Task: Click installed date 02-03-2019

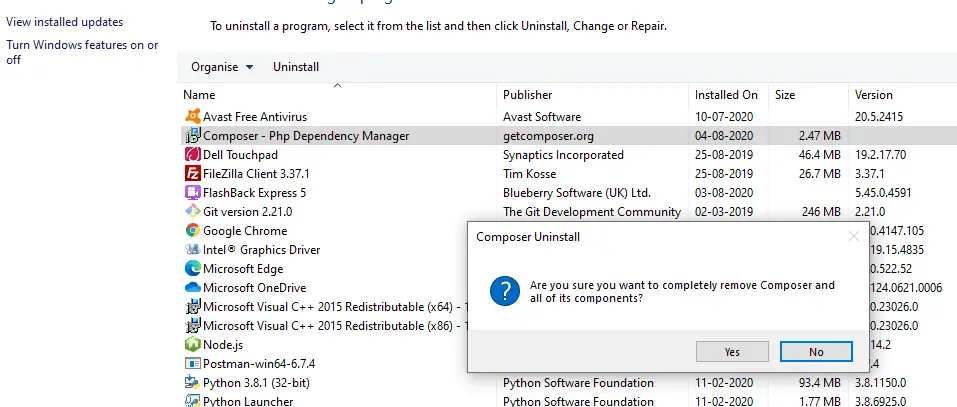Action: click(724, 212)
